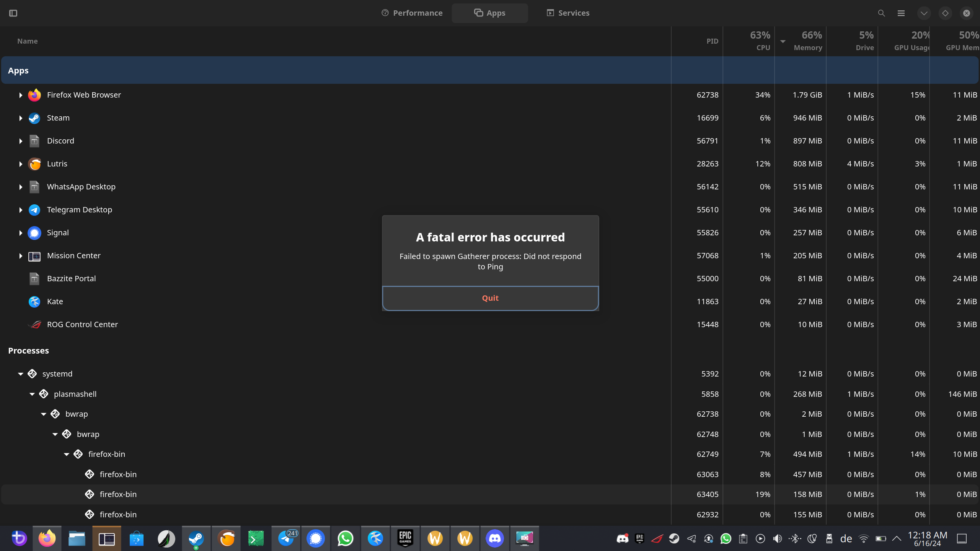The width and height of the screenshot is (980, 551).
Task: Collapse the systemd process tree
Action: click(x=21, y=374)
